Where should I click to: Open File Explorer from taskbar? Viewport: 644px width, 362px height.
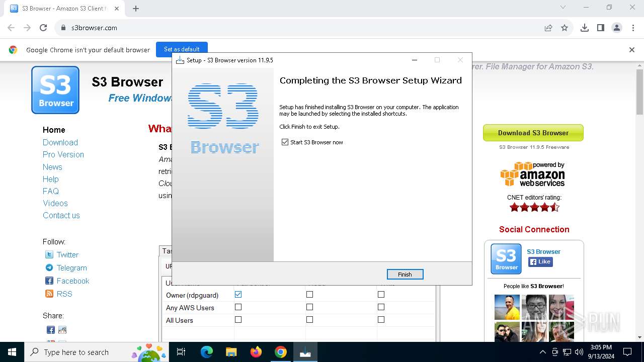(231, 352)
